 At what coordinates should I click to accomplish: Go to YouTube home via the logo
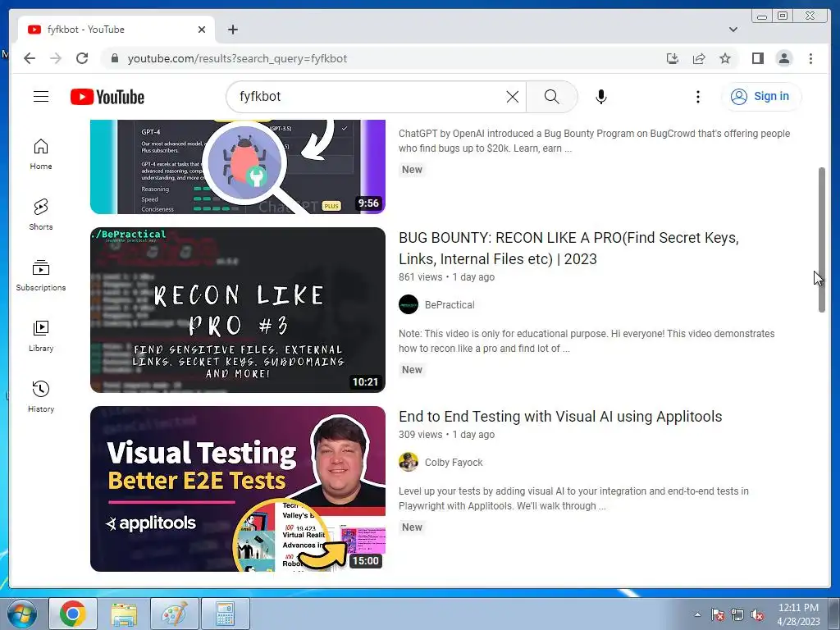[x=107, y=97]
